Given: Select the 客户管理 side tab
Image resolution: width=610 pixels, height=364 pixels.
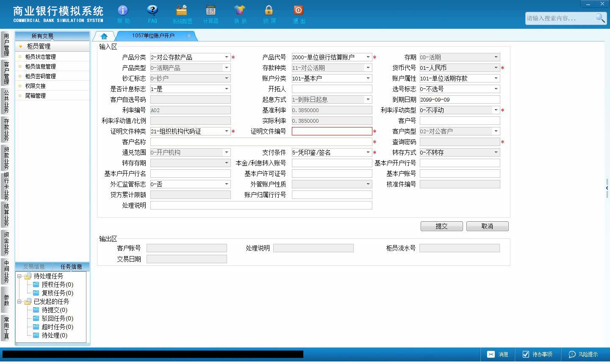Looking at the screenshot, I should (6, 73).
